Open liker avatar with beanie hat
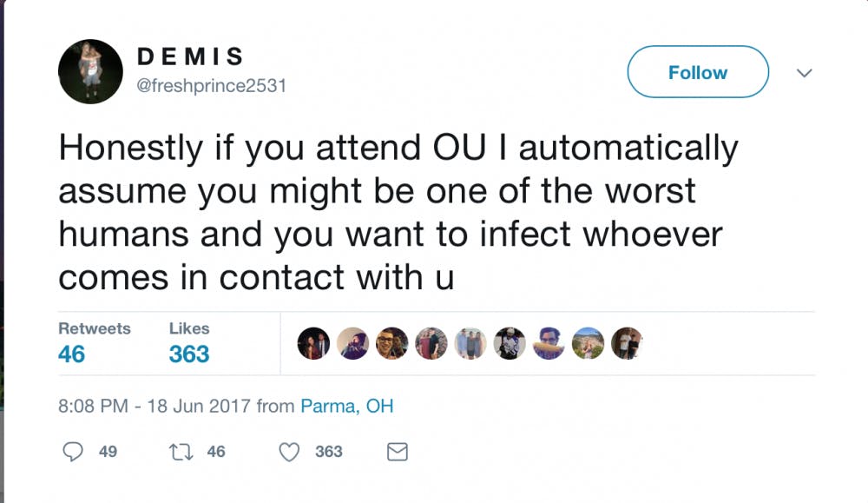 tap(353, 343)
